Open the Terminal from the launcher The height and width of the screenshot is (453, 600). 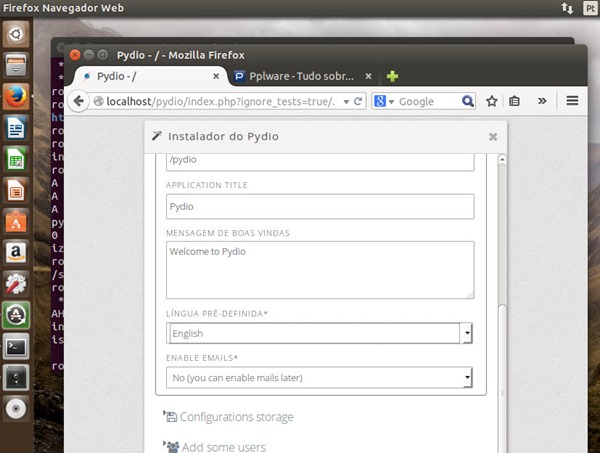[x=16, y=347]
